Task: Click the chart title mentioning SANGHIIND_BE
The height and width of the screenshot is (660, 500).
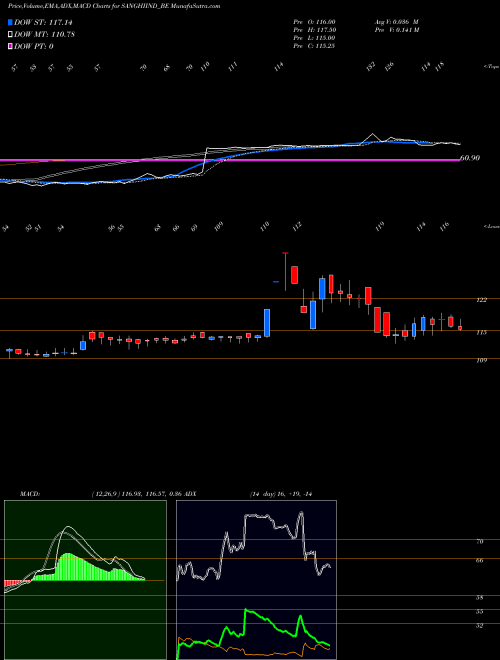Action: pyautogui.click(x=114, y=6)
